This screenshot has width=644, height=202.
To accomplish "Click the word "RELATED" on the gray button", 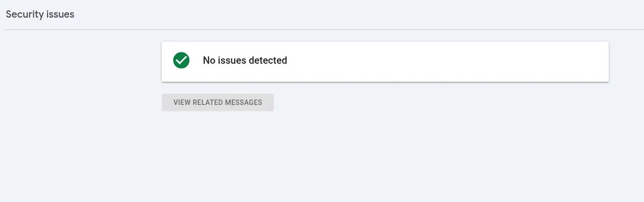I will [x=207, y=102].
